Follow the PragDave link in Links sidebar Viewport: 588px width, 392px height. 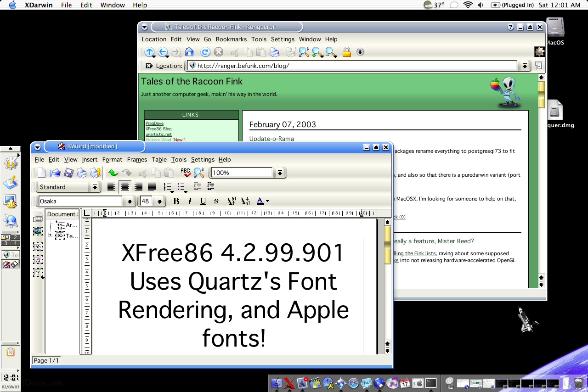click(x=154, y=123)
